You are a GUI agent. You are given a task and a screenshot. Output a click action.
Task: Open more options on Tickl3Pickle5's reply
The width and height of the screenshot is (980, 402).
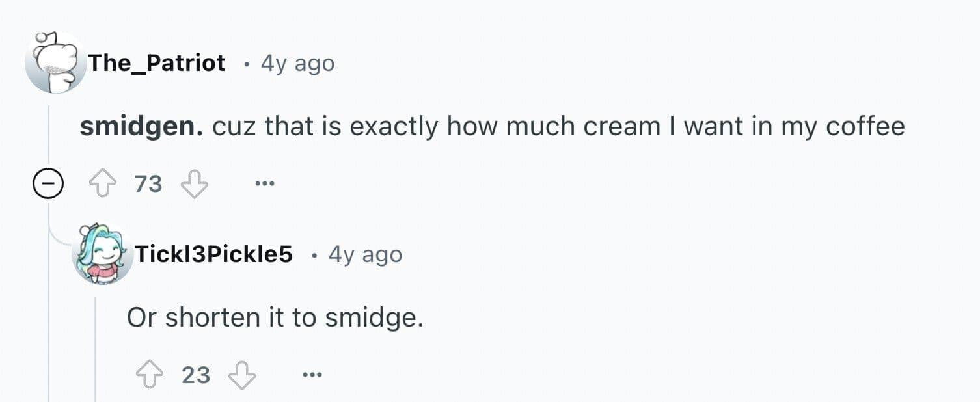(312, 375)
